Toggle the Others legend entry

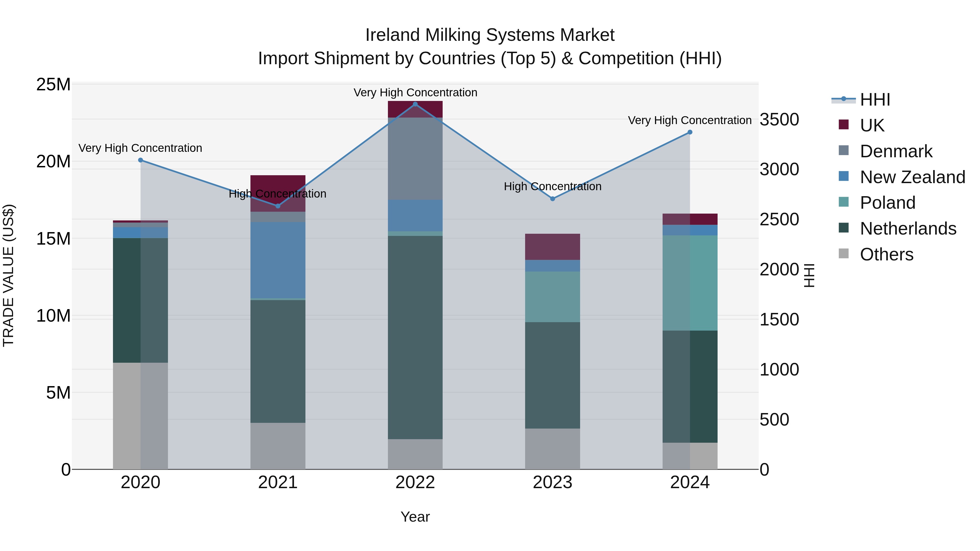coord(875,254)
